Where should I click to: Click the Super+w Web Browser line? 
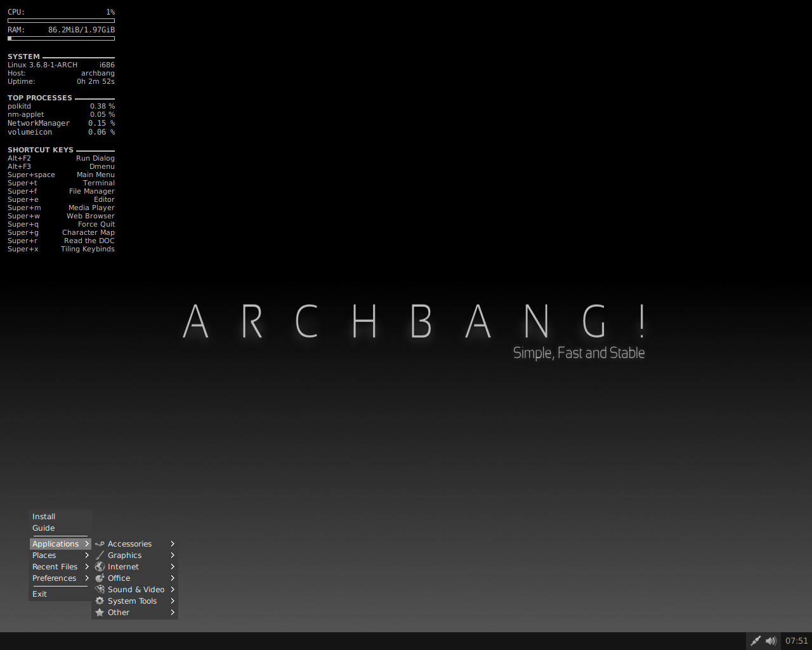[x=61, y=216]
